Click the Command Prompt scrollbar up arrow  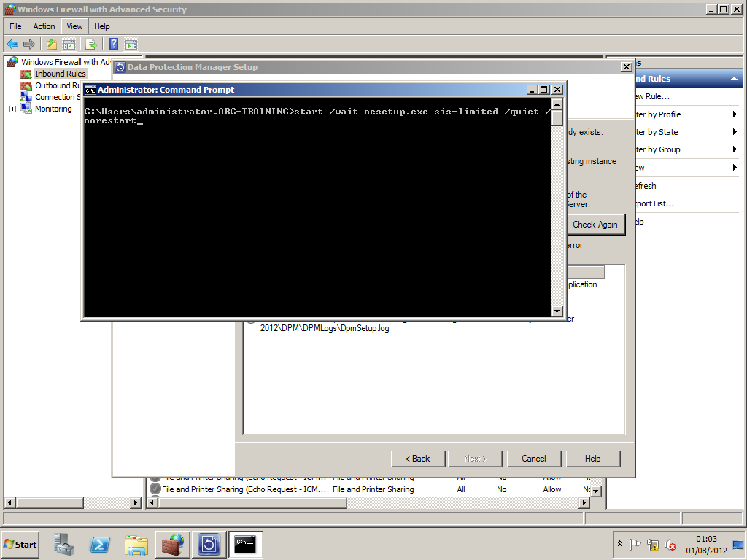coord(557,104)
